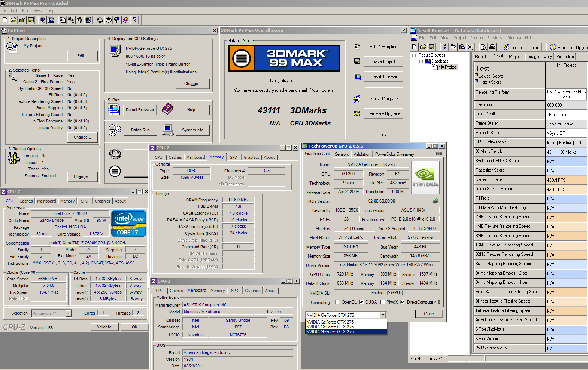Toggle the CUDA checkbox in GPU-Z
This screenshot has width=588, height=370.
pos(361,302)
